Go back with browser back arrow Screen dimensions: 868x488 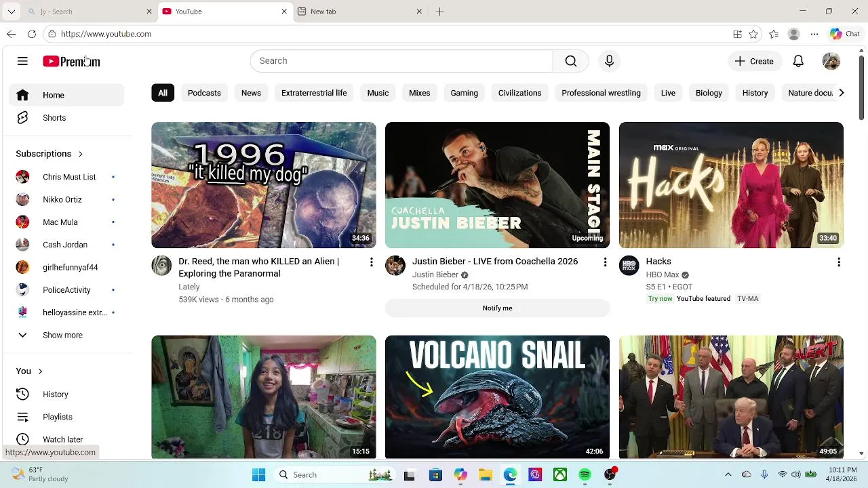tap(12, 34)
